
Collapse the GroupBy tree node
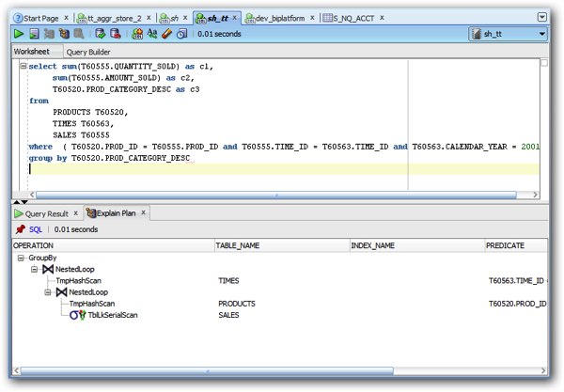coord(20,257)
